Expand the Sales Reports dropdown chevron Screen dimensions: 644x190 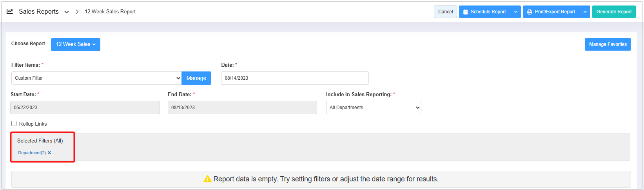(67, 12)
